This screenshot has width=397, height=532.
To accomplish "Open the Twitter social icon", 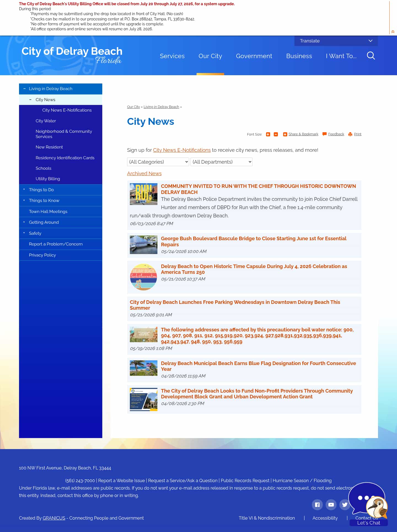I will [x=345, y=504].
